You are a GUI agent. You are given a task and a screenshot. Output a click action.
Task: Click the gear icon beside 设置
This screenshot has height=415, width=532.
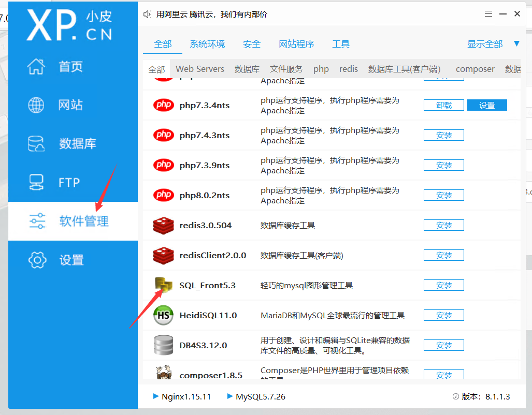tap(37, 260)
